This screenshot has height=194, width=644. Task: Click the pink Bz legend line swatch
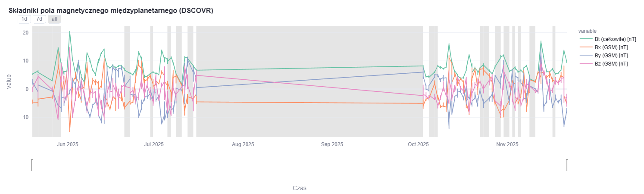tap(585, 64)
